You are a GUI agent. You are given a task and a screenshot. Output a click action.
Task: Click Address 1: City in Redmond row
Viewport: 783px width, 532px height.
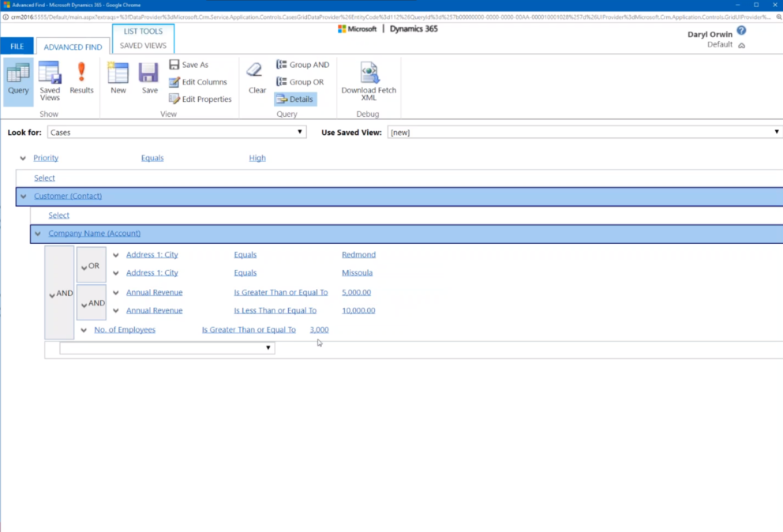click(152, 255)
